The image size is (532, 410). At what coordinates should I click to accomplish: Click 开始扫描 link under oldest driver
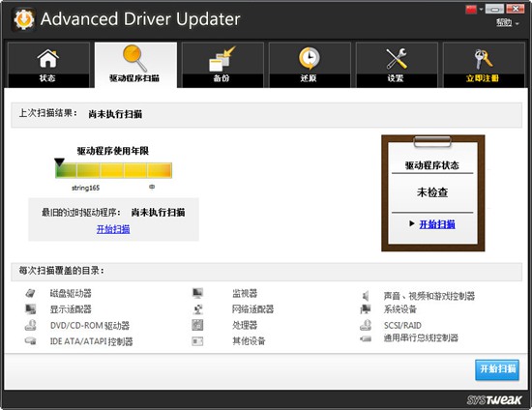click(113, 229)
